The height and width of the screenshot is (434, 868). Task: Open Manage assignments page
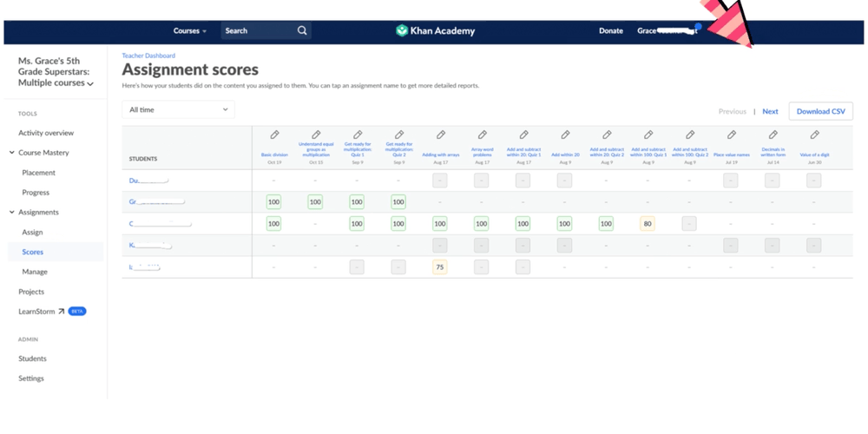point(35,272)
